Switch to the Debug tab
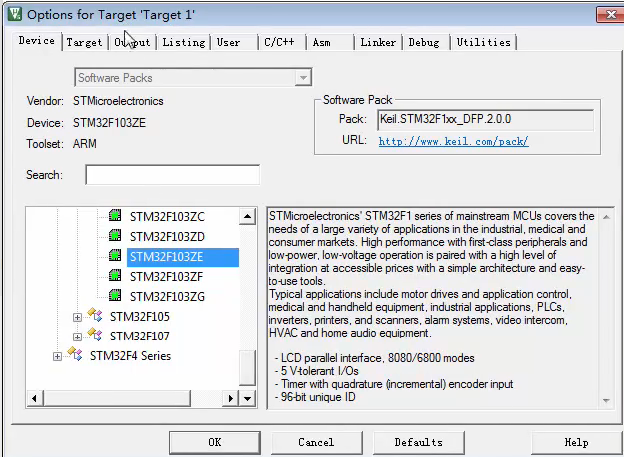The height and width of the screenshot is (457, 624). point(424,42)
